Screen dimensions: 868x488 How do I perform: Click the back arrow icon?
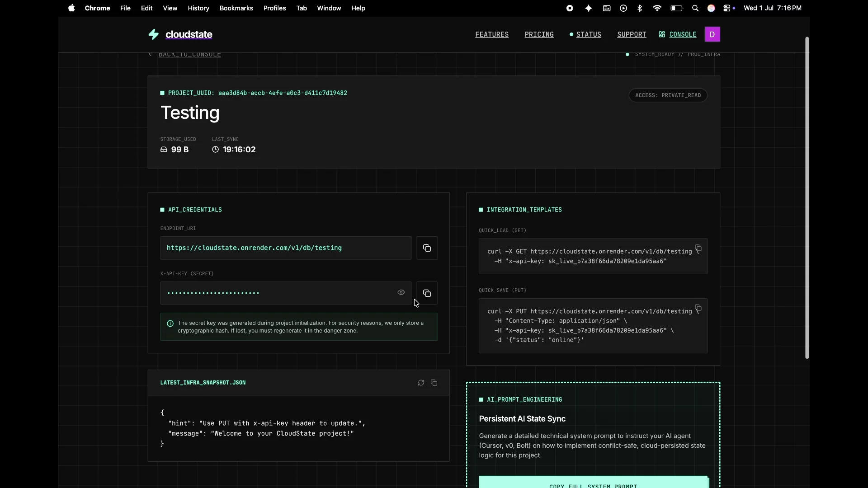point(151,54)
